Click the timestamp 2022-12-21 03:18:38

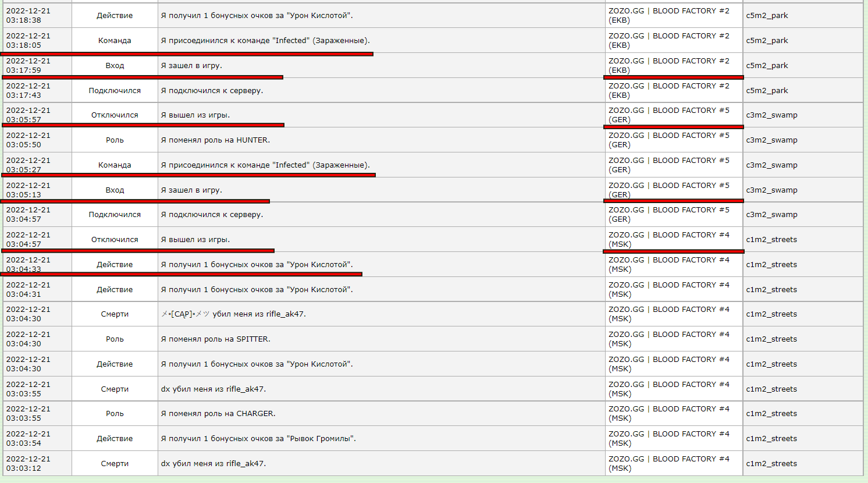pyautogui.click(x=29, y=16)
